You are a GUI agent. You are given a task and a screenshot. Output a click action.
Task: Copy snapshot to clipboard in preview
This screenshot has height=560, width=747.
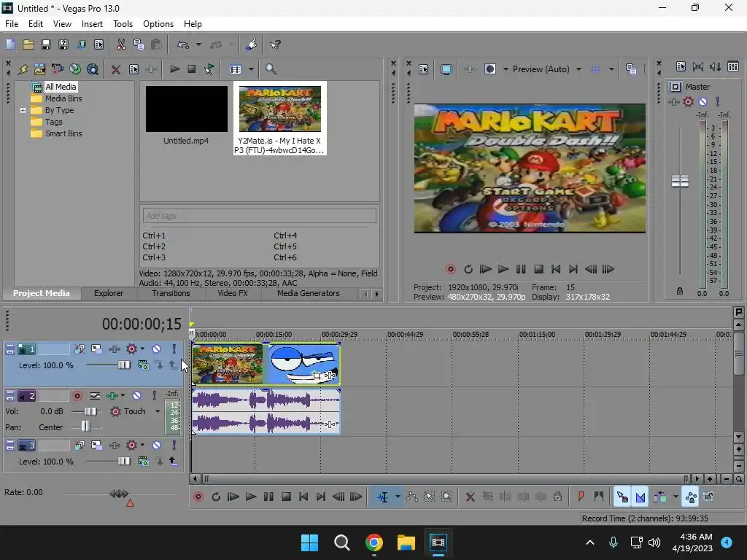point(631,69)
